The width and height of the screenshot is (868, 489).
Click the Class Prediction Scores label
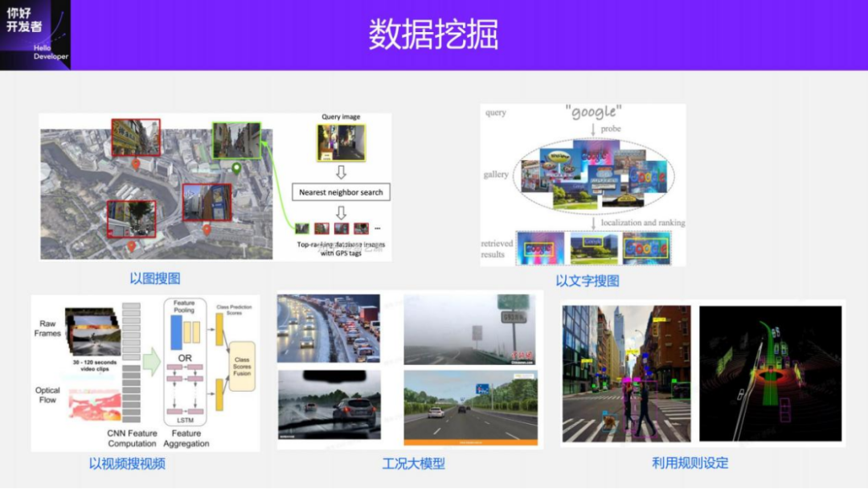[234, 310]
